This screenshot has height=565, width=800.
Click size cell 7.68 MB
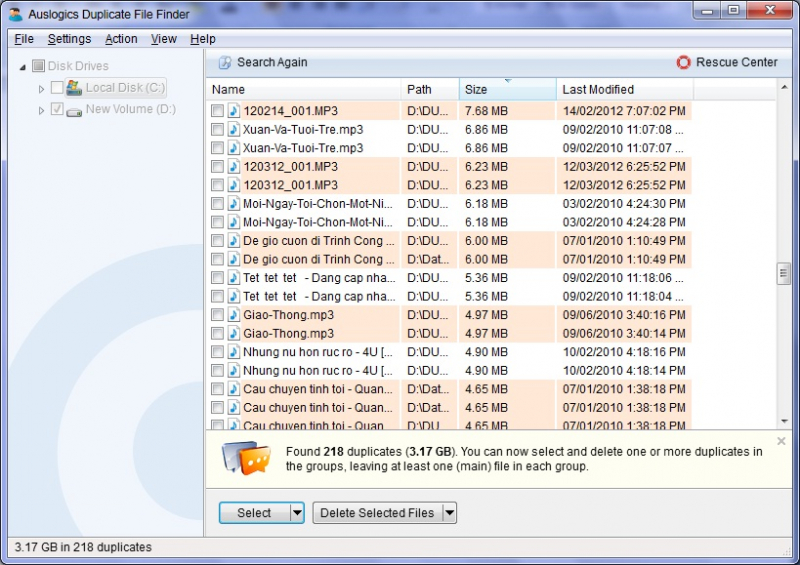486,111
